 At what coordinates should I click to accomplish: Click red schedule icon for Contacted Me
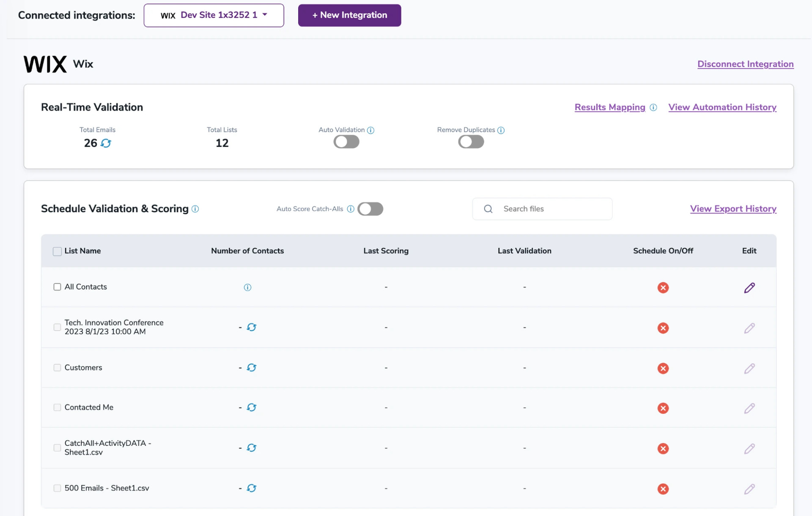click(x=663, y=408)
